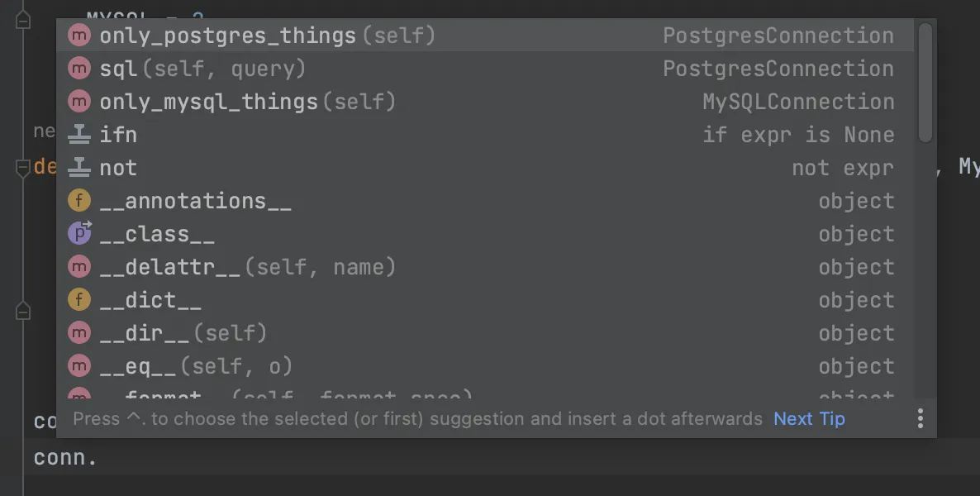Choose the __dir__(self) completion entry
This screenshot has width=980, height=496.
(x=183, y=333)
